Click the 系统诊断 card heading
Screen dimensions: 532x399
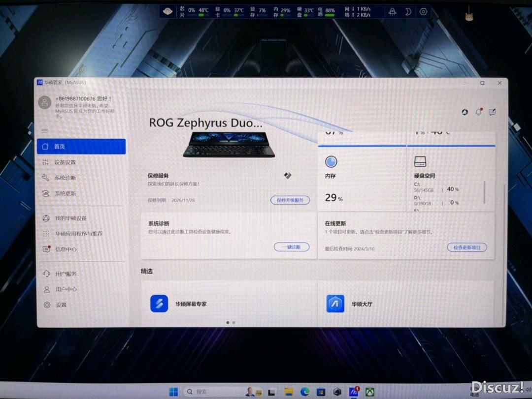tap(159, 223)
